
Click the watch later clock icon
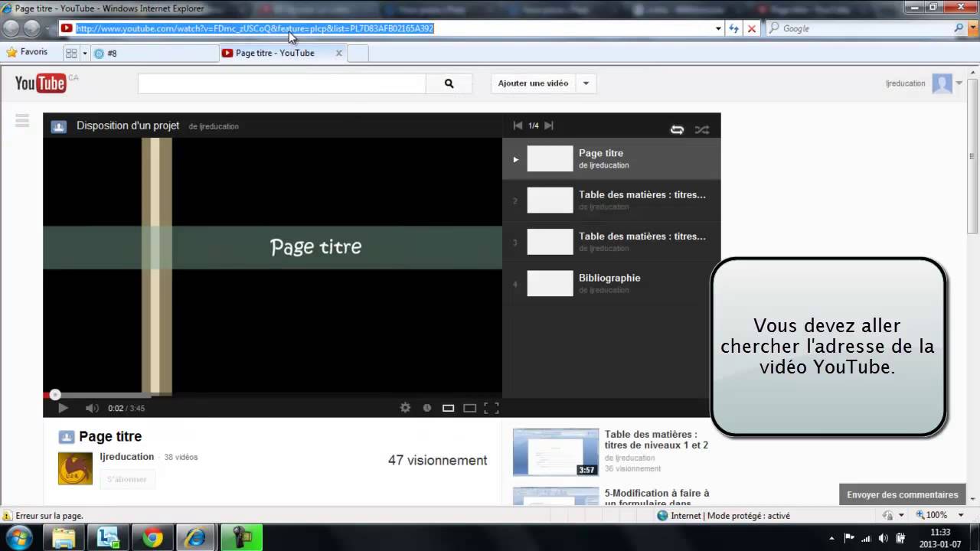[x=427, y=408]
